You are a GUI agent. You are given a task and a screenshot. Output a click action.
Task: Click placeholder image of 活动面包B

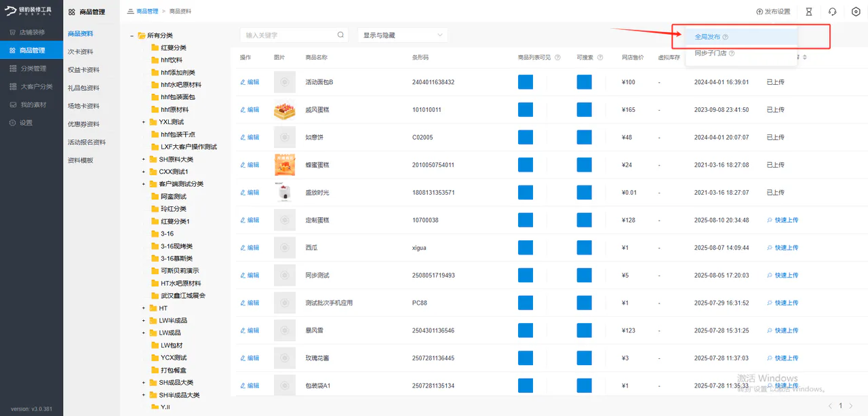(x=285, y=82)
